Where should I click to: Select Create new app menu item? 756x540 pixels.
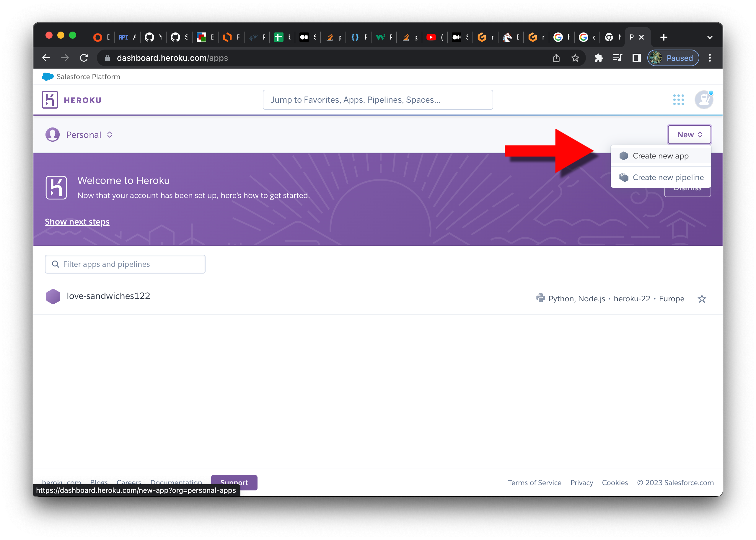click(x=660, y=156)
